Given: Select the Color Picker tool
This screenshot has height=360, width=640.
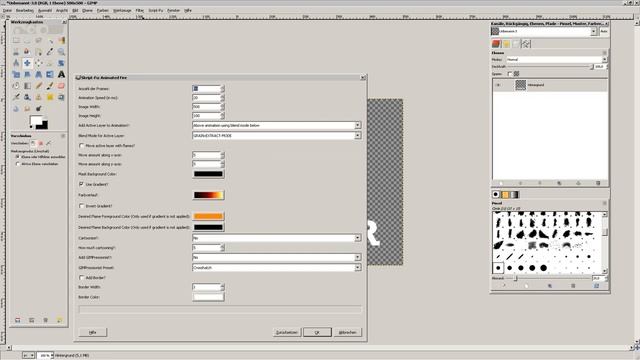Looking at the screenshot, I should tap(50, 52).
